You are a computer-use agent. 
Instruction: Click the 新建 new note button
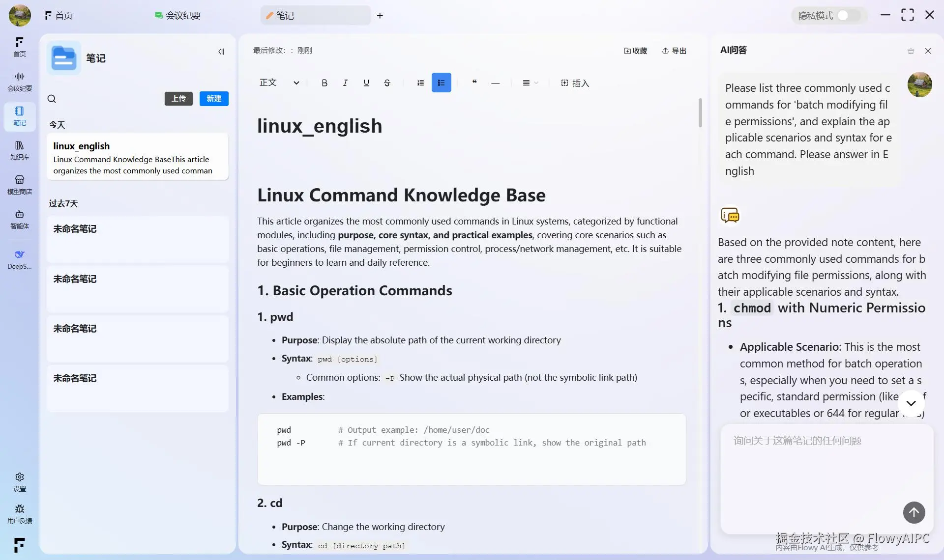(214, 99)
